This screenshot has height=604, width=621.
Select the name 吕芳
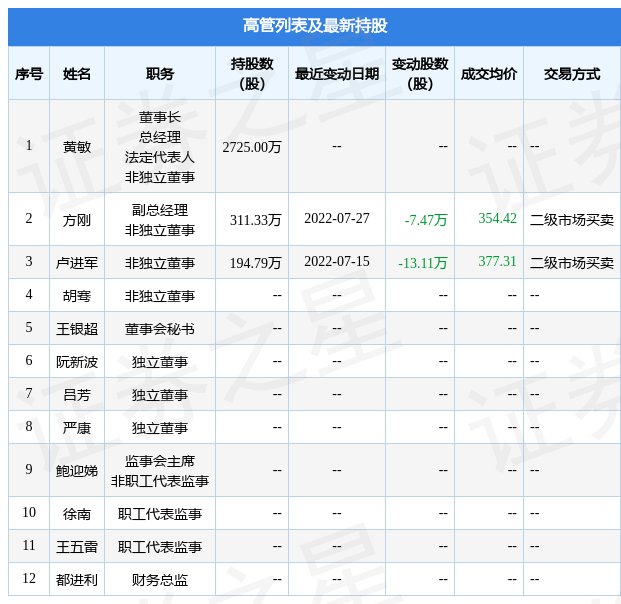[77, 395]
